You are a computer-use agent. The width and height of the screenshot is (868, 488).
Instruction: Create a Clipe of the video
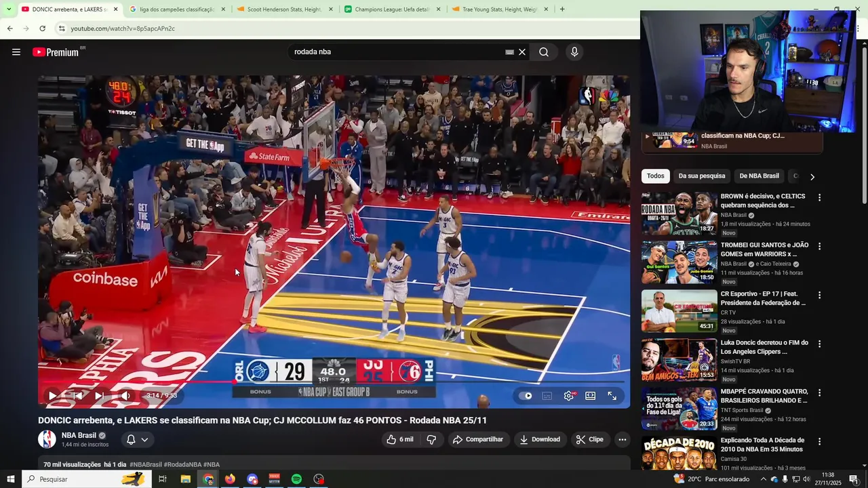pos(589,439)
